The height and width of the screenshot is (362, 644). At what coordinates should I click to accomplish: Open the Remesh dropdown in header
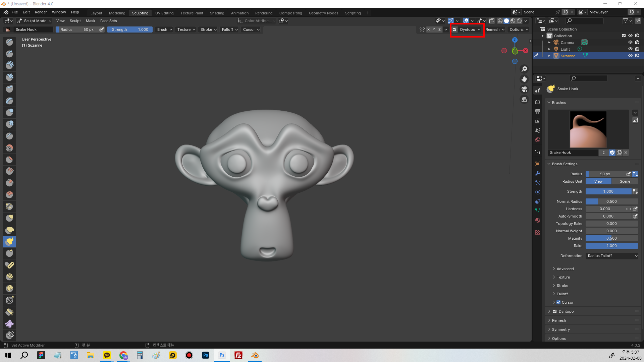495,29
